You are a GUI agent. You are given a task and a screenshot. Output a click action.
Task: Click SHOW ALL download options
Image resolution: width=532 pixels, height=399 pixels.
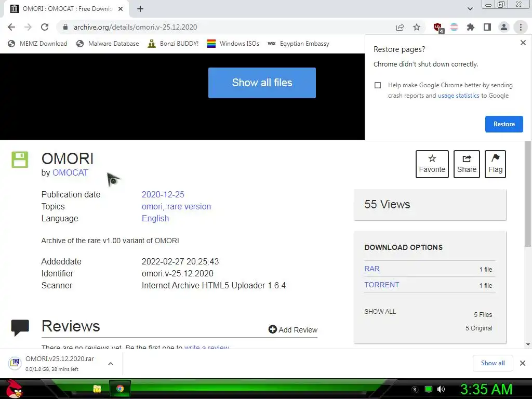pyautogui.click(x=380, y=312)
